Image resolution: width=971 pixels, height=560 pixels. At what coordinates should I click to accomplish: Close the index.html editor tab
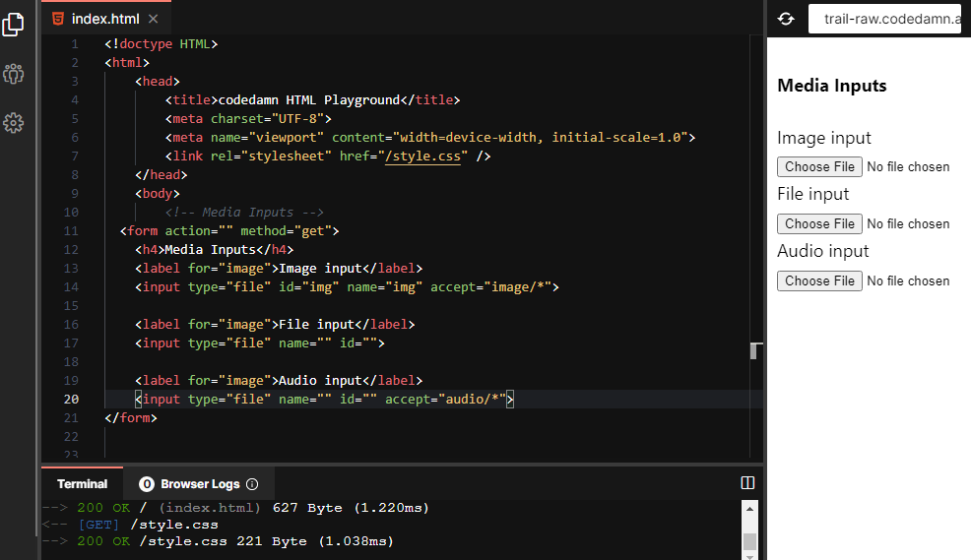153,19
